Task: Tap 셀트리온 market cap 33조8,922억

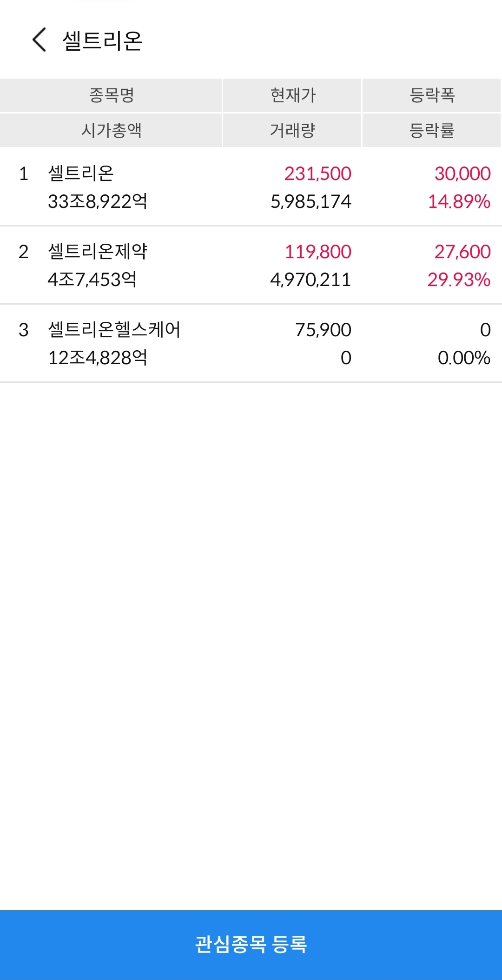Action: (x=98, y=202)
